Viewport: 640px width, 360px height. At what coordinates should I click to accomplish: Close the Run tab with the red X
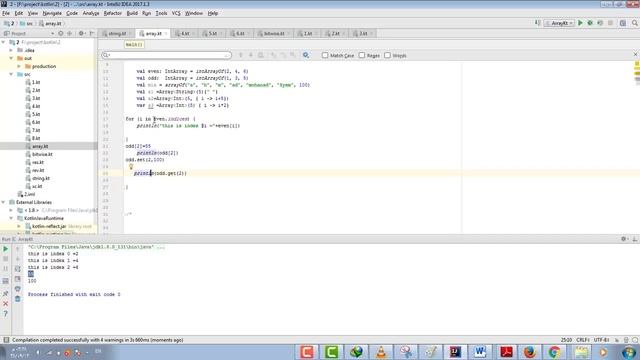[6, 304]
